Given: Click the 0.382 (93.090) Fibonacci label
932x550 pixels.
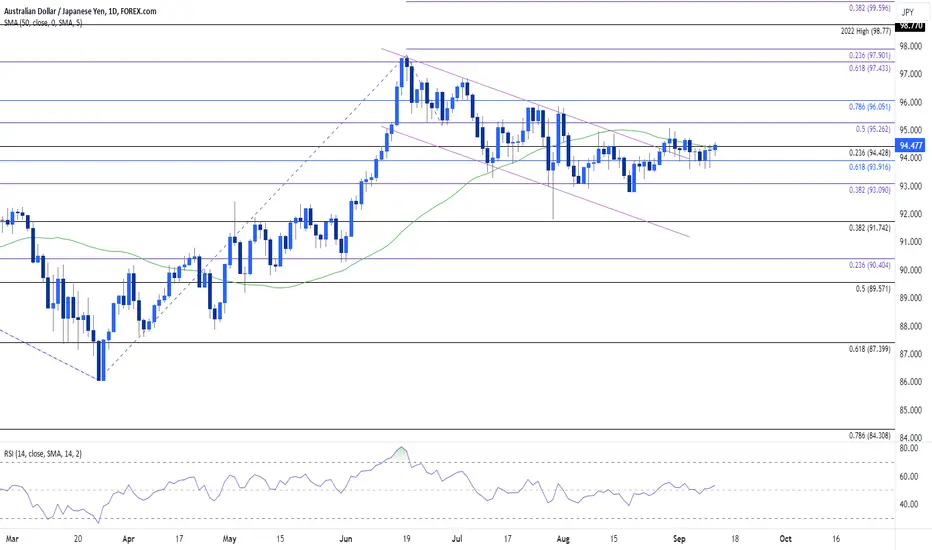Looking at the screenshot, I should (x=870, y=190).
